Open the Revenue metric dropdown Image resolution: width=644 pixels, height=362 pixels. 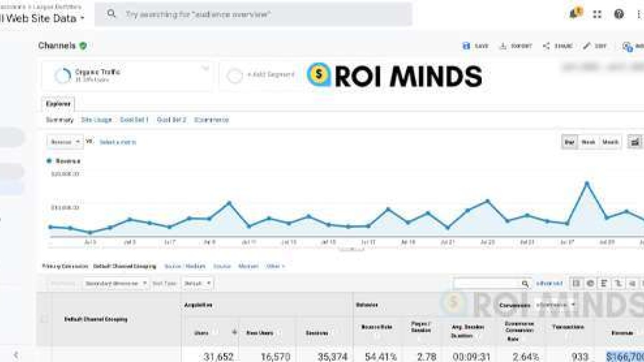click(x=65, y=142)
